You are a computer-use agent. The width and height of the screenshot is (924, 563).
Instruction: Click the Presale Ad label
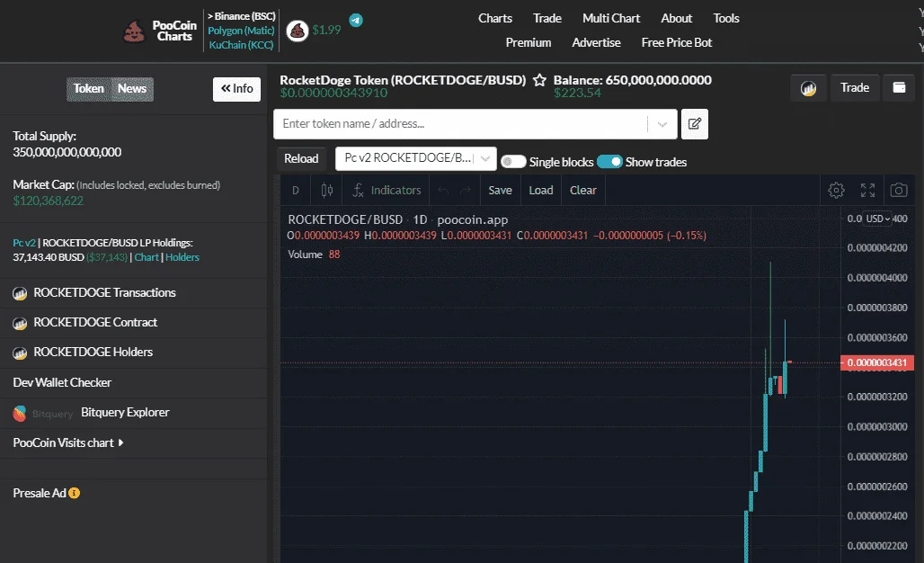coord(40,493)
